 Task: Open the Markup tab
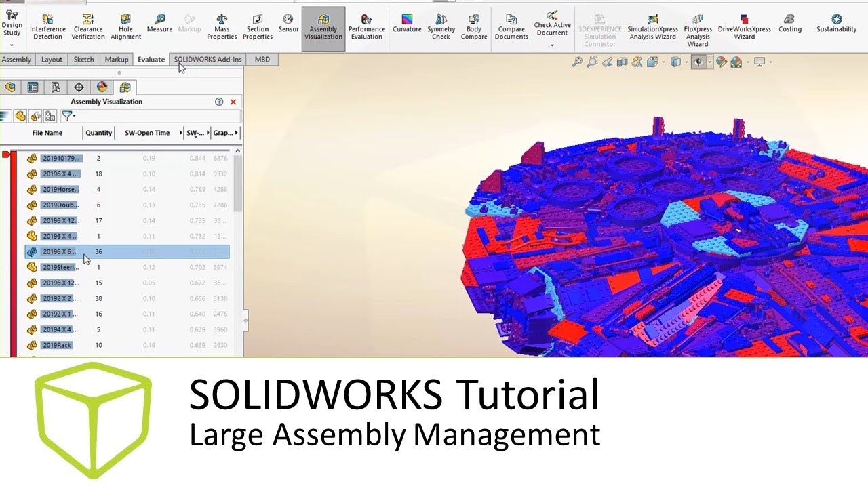pyautogui.click(x=117, y=60)
